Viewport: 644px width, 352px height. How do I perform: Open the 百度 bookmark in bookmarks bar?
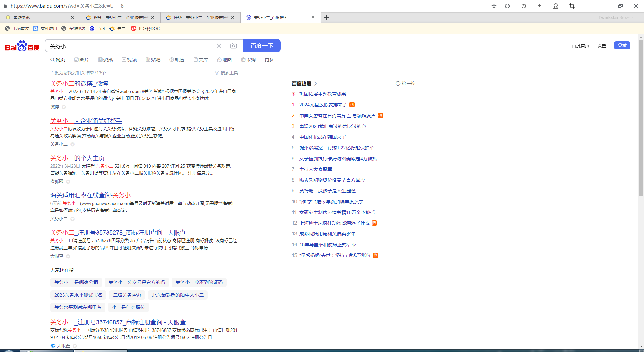point(98,29)
